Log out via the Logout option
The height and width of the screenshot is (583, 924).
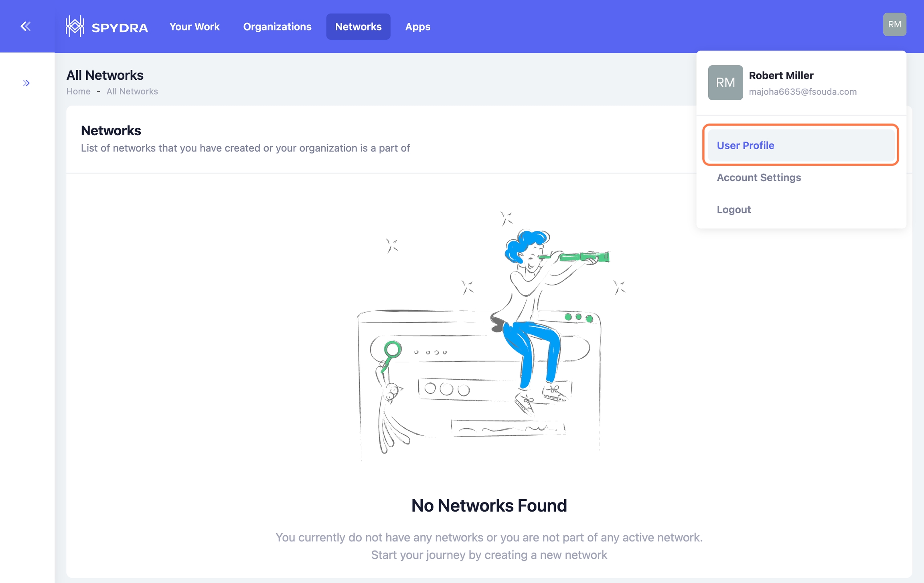pyautogui.click(x=734, y=209)
